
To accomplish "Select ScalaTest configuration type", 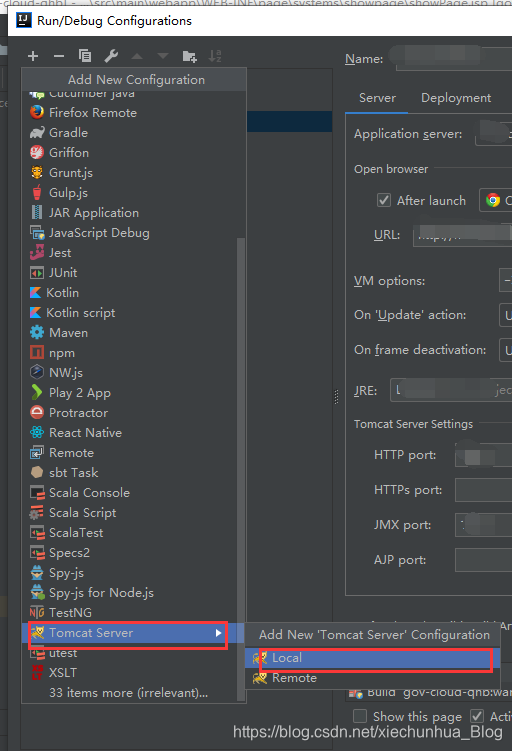I will [x=130, y=533].
